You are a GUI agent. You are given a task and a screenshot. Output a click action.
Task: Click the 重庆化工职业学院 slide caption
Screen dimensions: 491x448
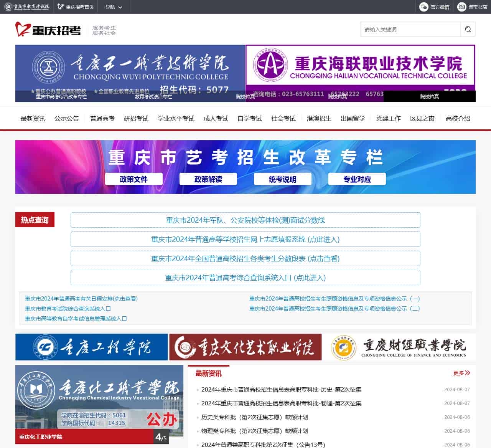pos(41,437)
